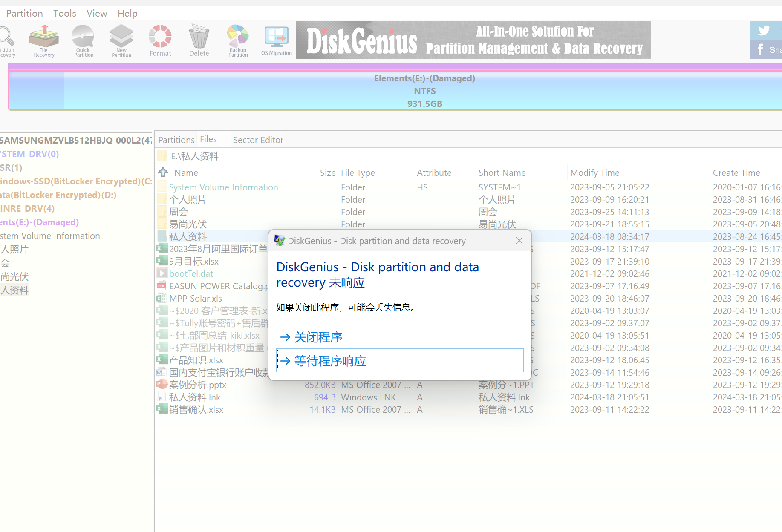Select the MSR(1) partition in tree
This screenshot has height=532, width=782.
tap(11, 167)
